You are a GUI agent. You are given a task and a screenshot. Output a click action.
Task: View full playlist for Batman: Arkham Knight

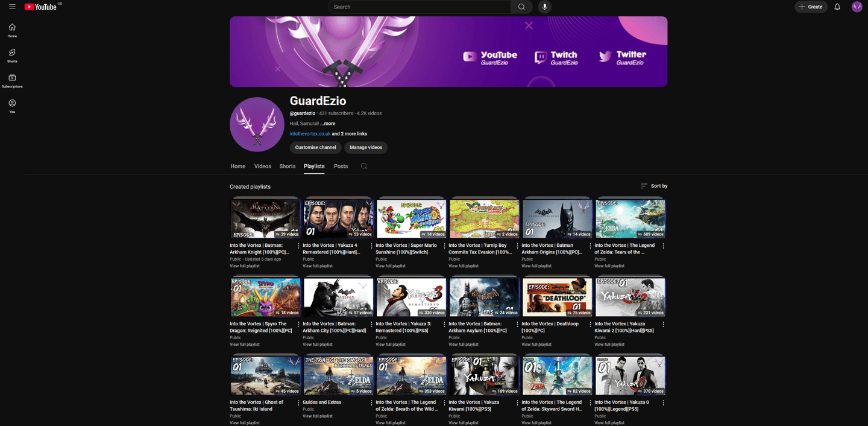point(245,266)
